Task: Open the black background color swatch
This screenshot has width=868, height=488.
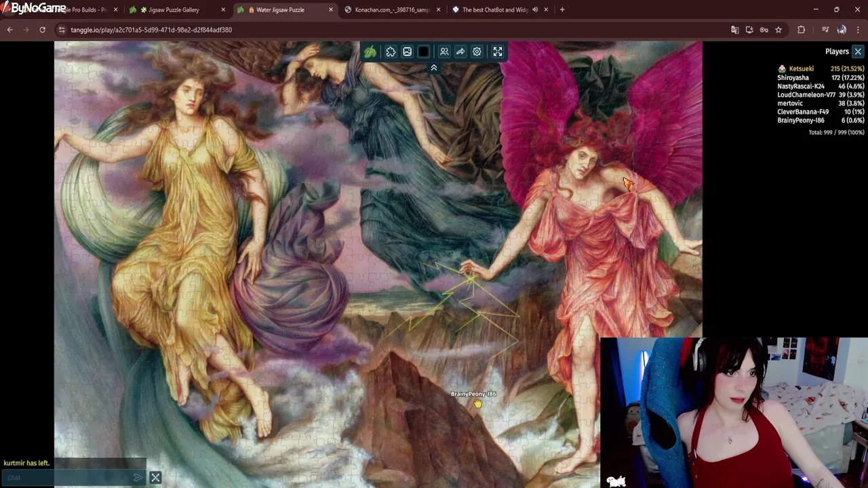Action: [x=424, y=52]
